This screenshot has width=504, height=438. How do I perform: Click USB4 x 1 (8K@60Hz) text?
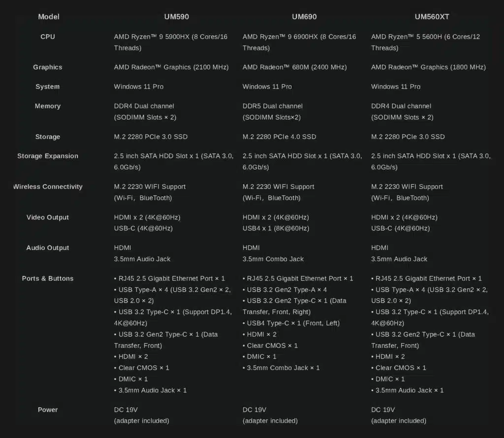(x=276, y=228)
